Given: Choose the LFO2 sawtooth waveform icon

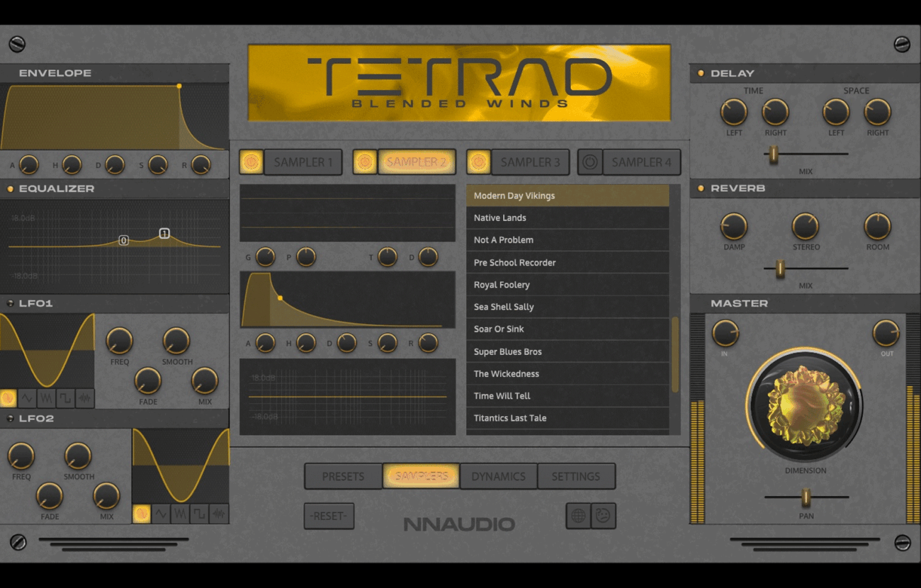Looking at the screenshot, I should coord(180,514).
